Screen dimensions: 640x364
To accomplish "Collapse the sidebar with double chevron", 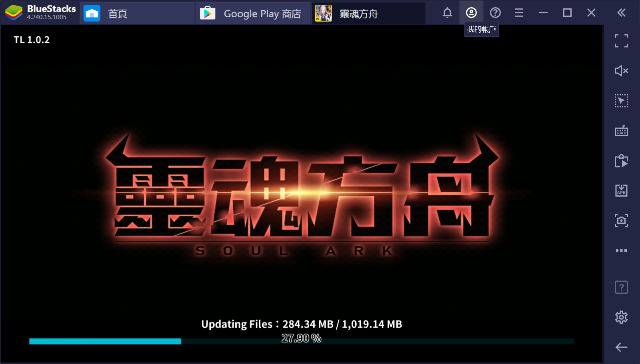I will click(x=621, y=13).
